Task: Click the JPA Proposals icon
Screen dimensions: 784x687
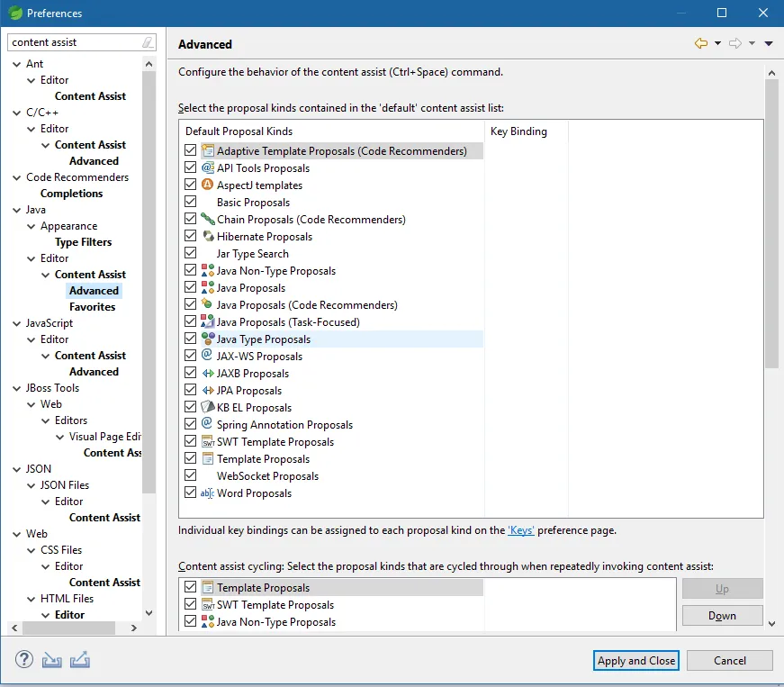Action: pyautogui.click(x=208, y=390)
